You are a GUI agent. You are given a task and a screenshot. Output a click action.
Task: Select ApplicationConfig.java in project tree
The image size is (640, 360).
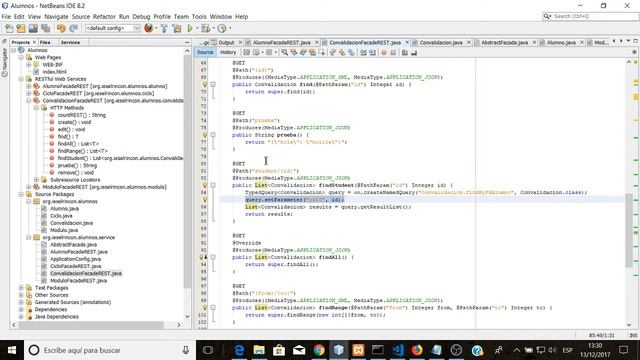pyautogui.click(x=76, y=259)
